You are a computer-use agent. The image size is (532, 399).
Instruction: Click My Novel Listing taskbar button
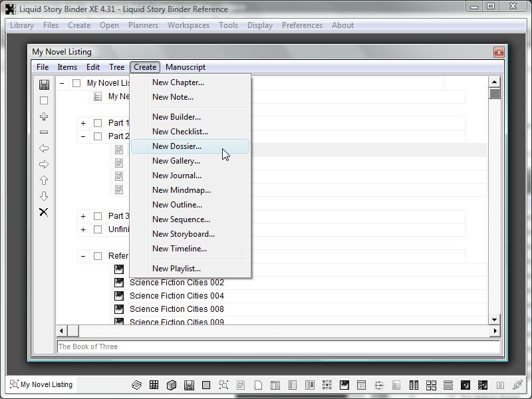[x=41, y=384]
